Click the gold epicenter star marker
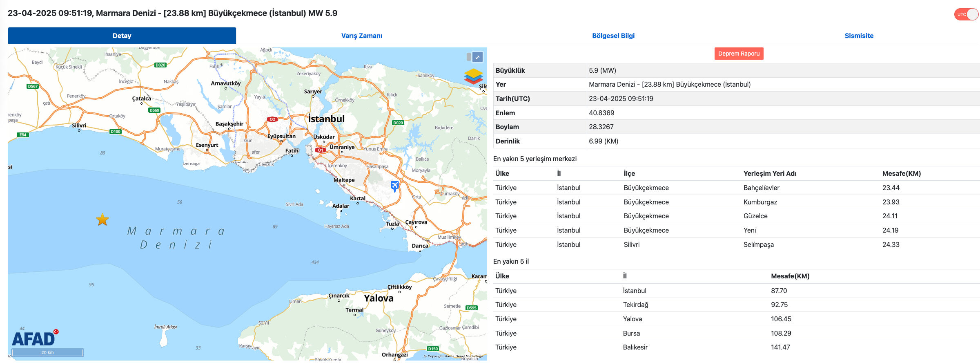 (x=102, y=220)
